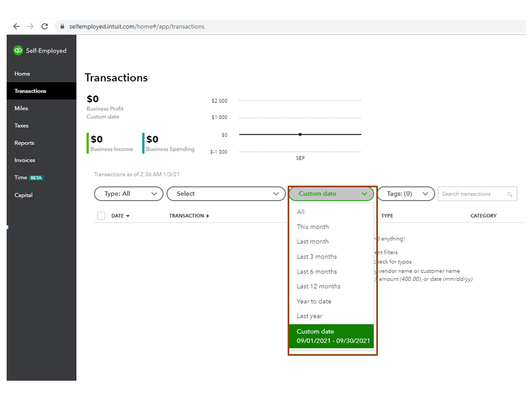This screenshot has width=532, height=399.
Task: Click the September data point on chart
Action: tap(300, 134)
